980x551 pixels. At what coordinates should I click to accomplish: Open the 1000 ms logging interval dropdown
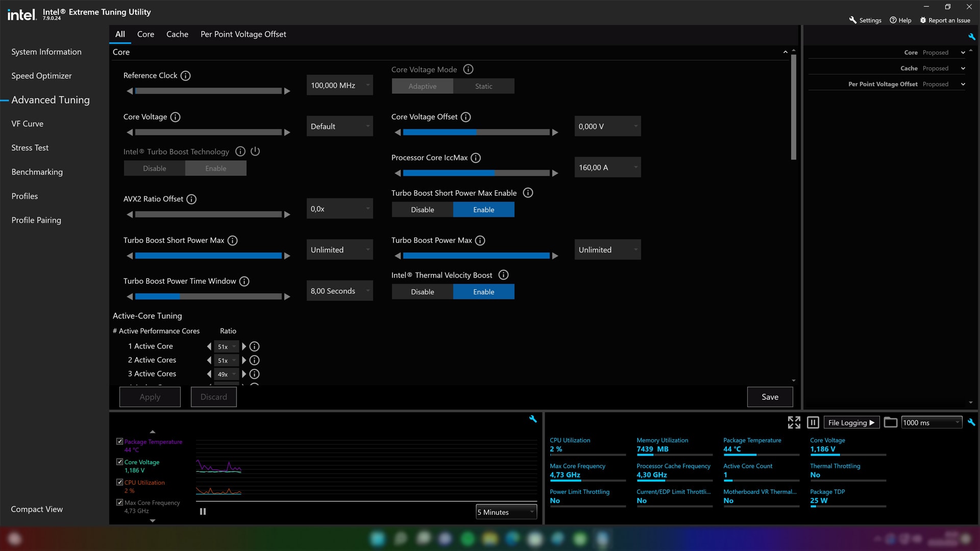coord(932,422)
